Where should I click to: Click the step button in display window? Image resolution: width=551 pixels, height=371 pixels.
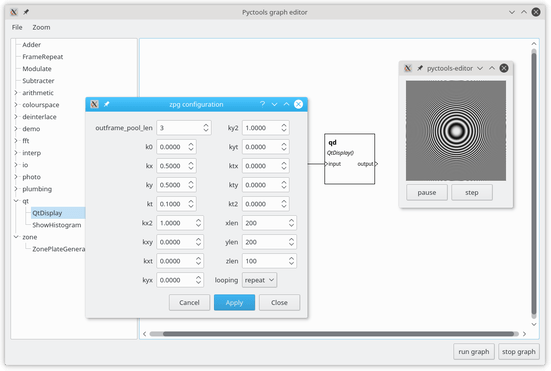pos(472,193)
